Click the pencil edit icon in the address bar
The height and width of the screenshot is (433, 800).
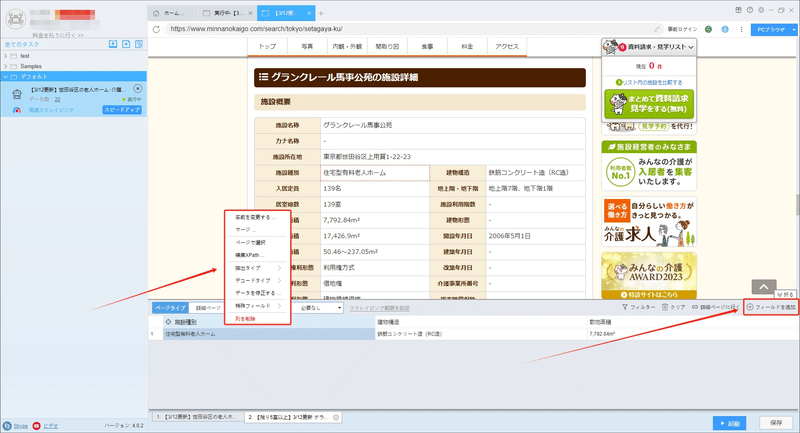657,30
